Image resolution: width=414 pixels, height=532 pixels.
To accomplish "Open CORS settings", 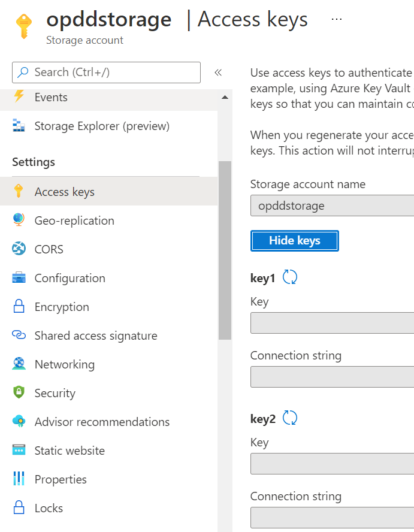I will tap(108, 249).
